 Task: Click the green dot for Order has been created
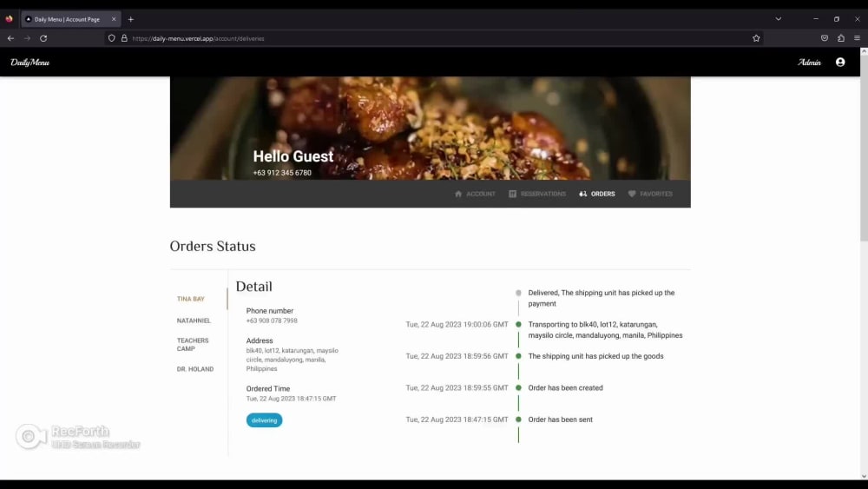(519, 387)
